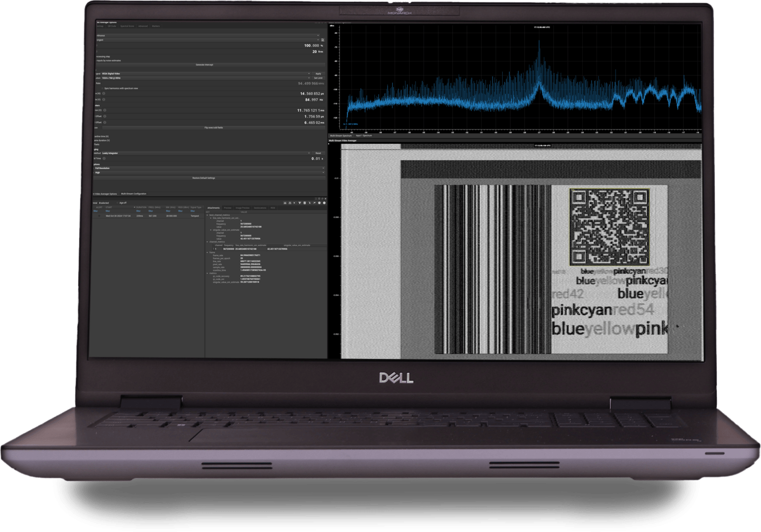The image size is (761, 532).
Task: Click the info icon at the toolbar's far right
Action: 324,203
